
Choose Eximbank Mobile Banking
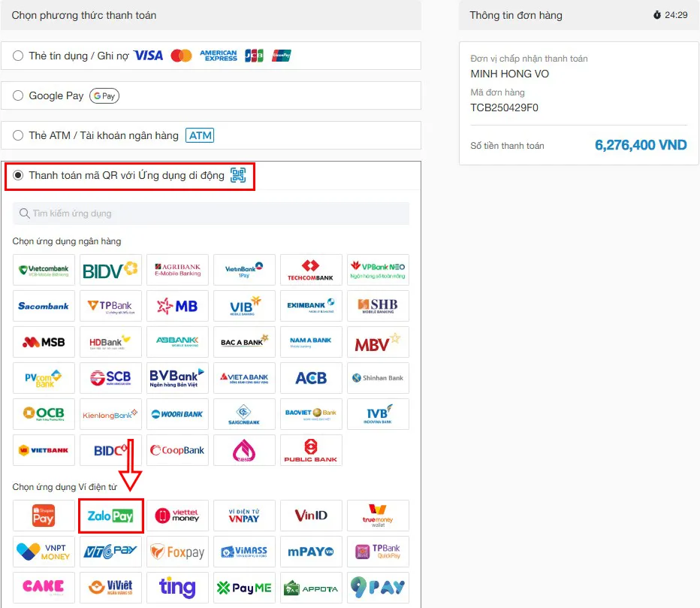click(311, 306)
